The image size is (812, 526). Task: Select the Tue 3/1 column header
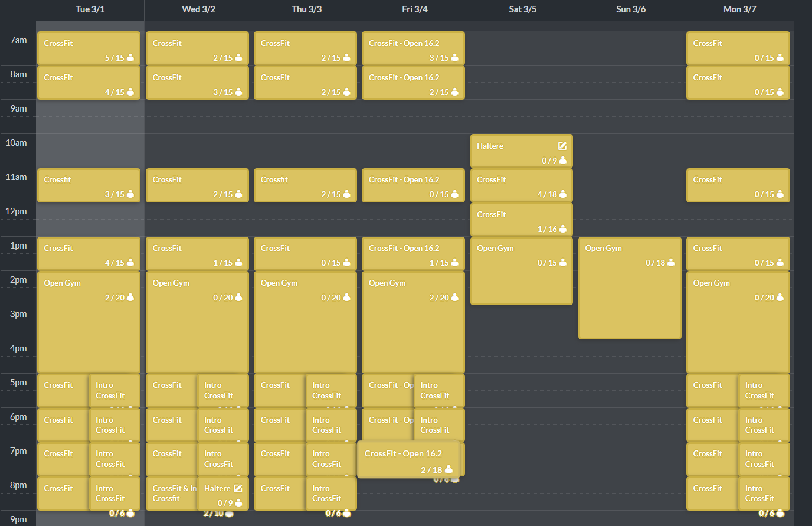(x=90, y=9)
